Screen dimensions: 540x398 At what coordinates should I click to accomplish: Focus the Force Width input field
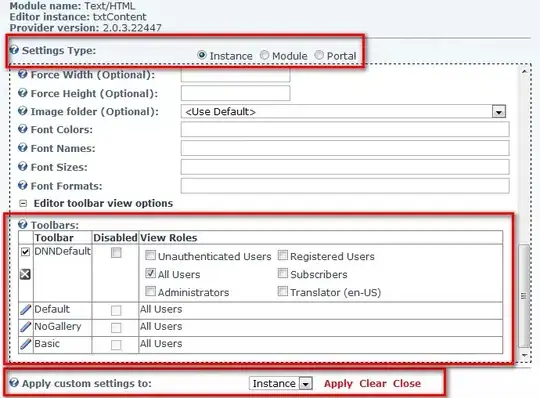pos(236,75)
